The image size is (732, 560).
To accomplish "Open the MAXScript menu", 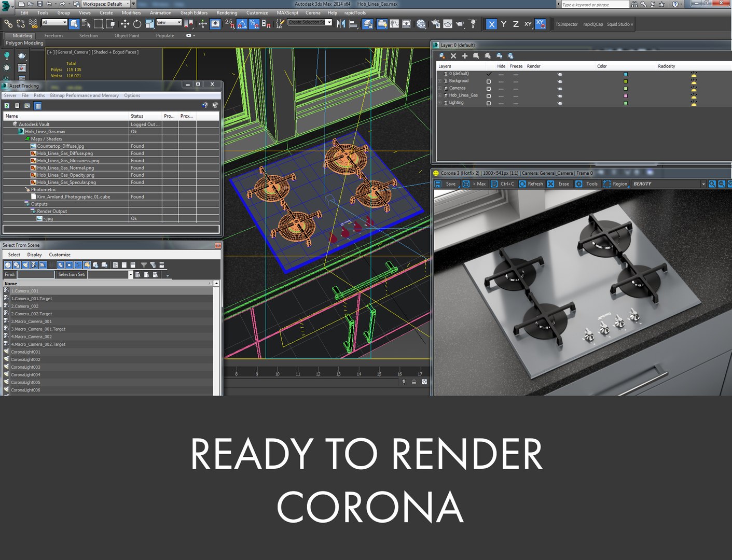I will 287,13.
